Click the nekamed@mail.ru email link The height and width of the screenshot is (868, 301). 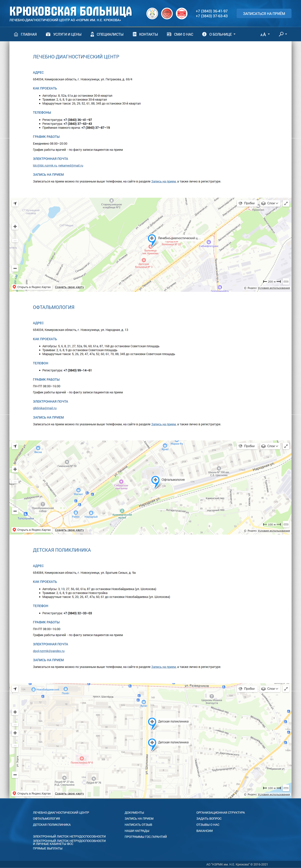[71, 165]
